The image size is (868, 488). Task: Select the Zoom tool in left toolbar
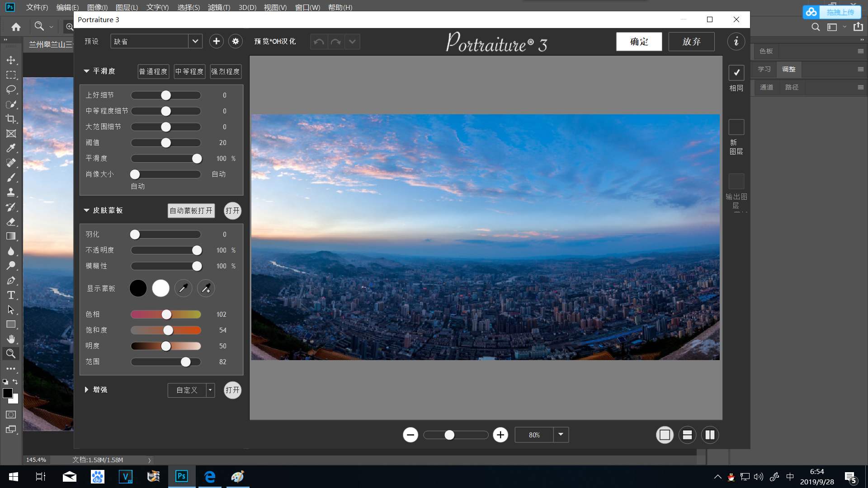[x=11, y=354]
